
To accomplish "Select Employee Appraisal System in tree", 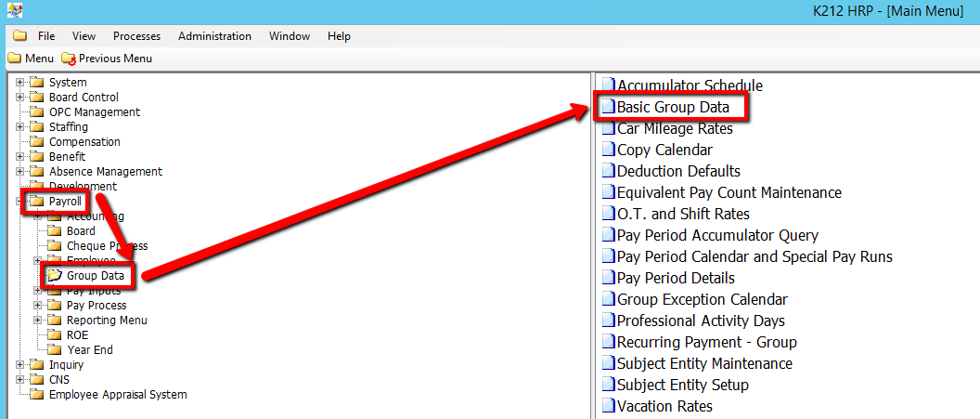I will pyautogui.click(x=118, y=395).
